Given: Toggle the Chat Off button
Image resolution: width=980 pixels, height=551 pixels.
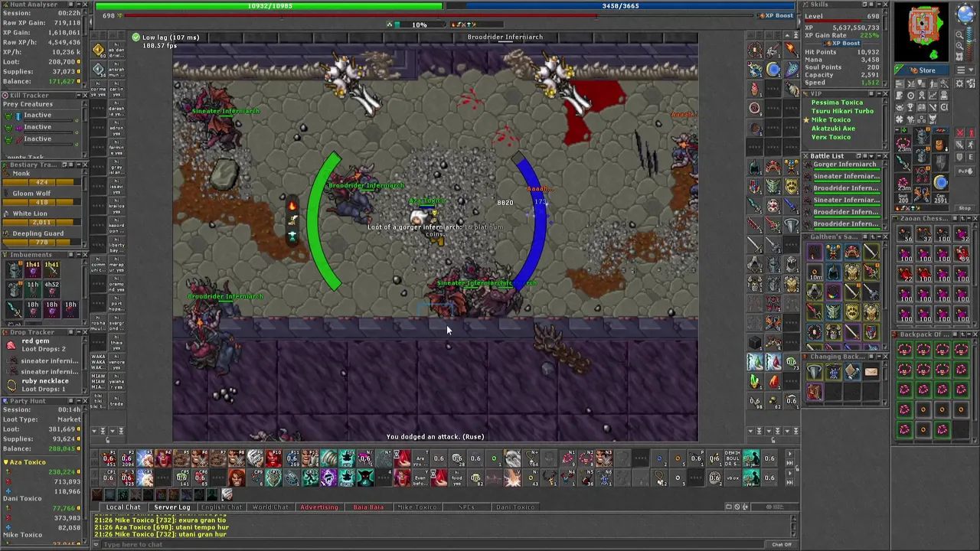Looking at the screenshot, I should click(782, 544).
